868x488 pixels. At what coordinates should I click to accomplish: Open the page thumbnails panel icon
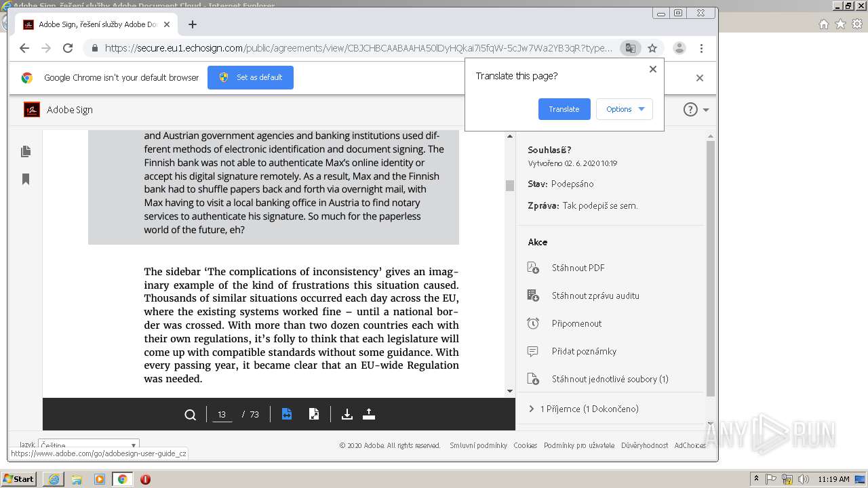26,151
